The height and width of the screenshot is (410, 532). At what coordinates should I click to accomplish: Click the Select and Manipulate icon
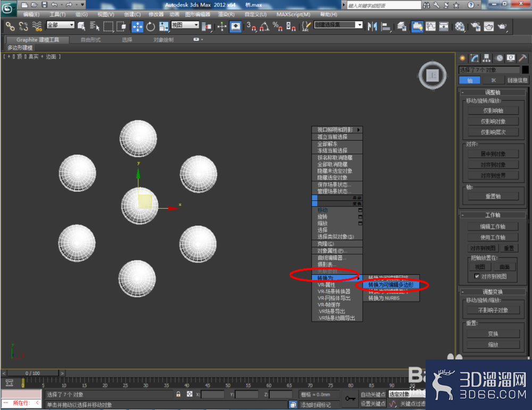[222, 26]
